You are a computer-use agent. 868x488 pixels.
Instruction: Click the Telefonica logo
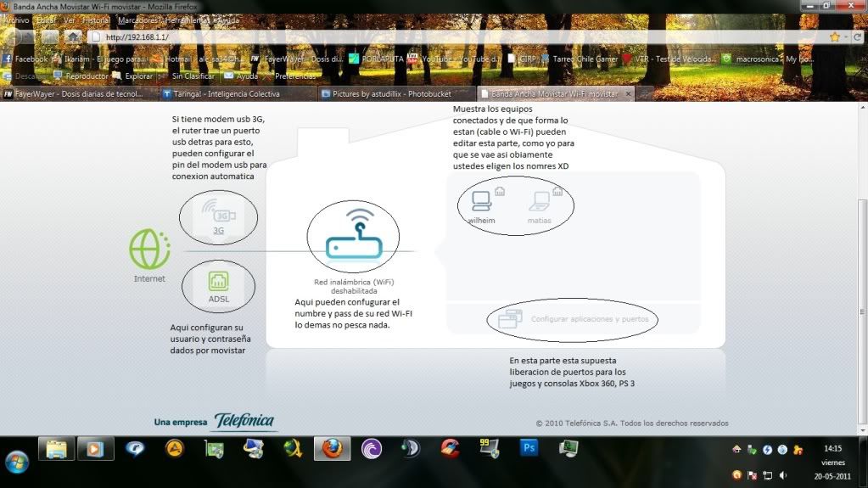(244, 421)
